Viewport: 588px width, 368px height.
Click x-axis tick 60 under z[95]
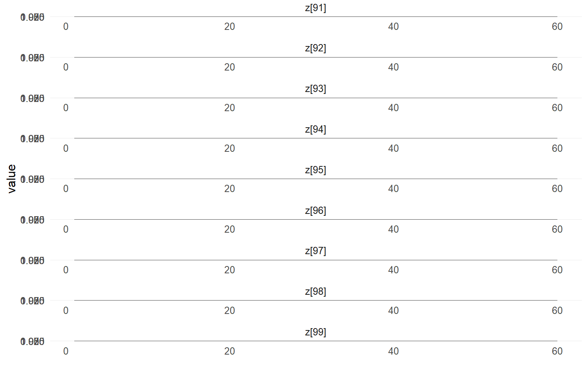[x=557, y=189]
